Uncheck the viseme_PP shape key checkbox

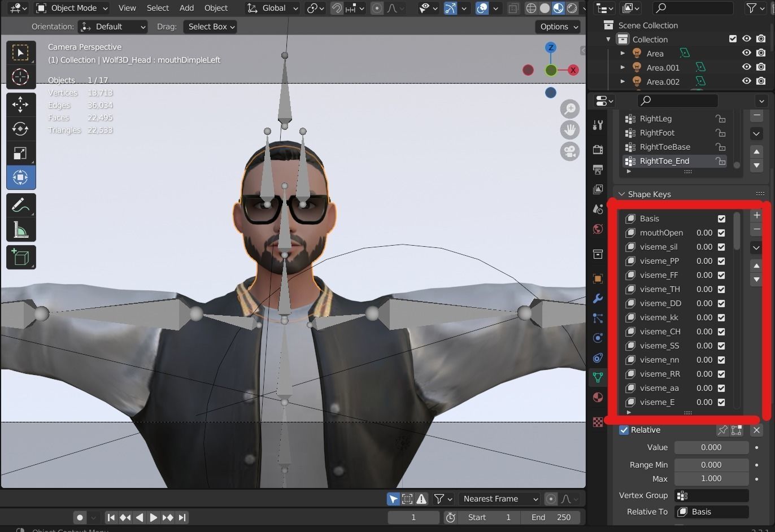coord(721,261)
